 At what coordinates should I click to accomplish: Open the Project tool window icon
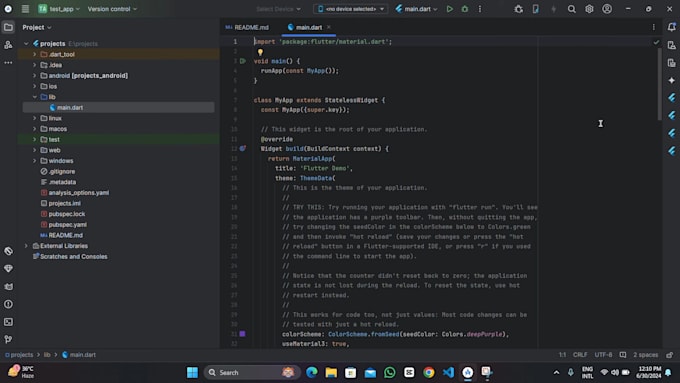click(8, 27)
